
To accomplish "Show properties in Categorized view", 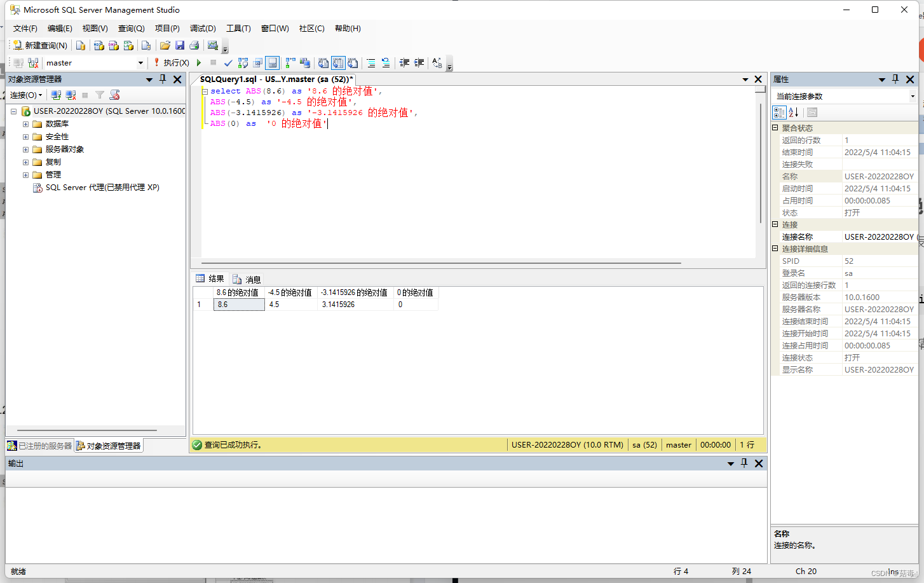I will point(779,113).
